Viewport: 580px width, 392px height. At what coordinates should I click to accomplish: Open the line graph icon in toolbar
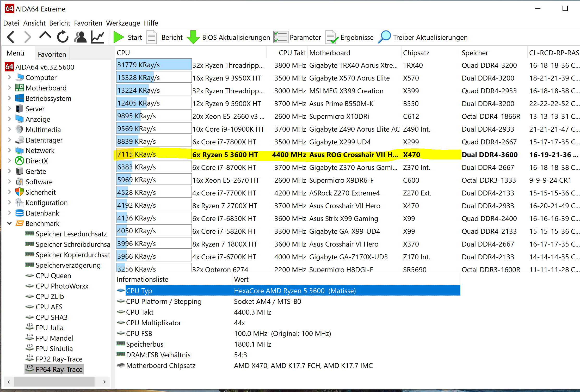[98, 37]
